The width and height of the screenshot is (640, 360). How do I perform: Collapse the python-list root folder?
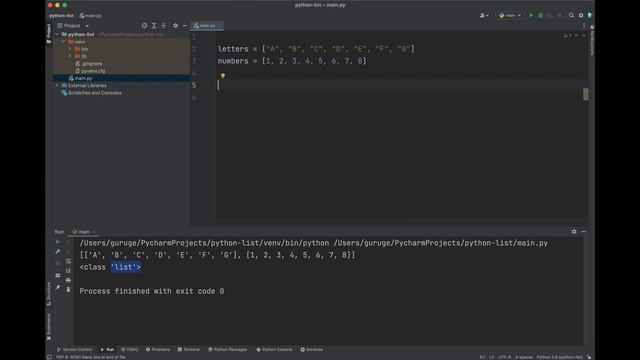57,34
